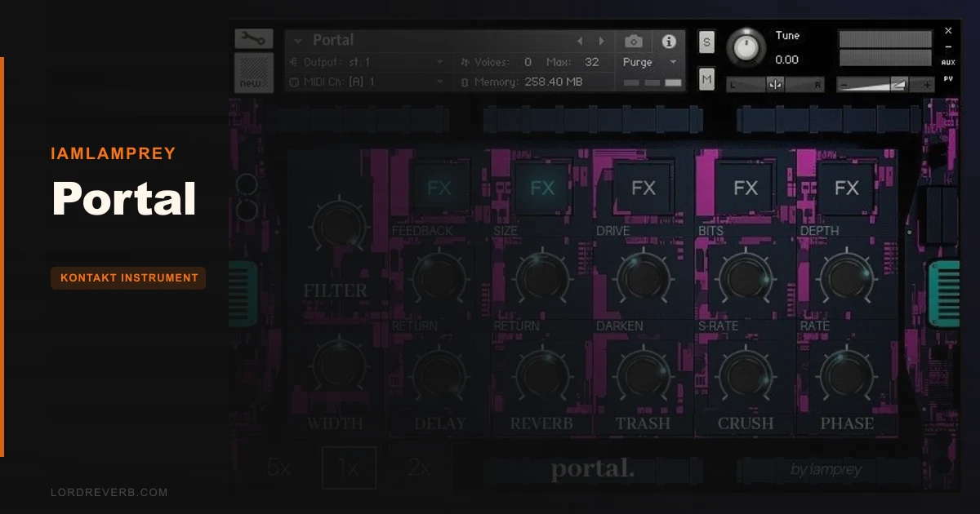Screen dimensions: 980x514
Task: Click the Tune value 0.00
Action: (x=786, y=60)
